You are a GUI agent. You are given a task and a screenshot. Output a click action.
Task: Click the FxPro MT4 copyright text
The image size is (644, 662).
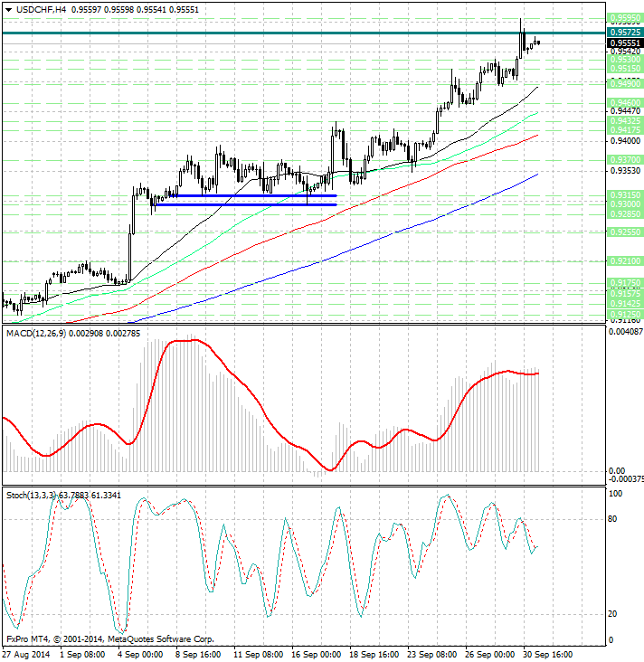point(109,638)
